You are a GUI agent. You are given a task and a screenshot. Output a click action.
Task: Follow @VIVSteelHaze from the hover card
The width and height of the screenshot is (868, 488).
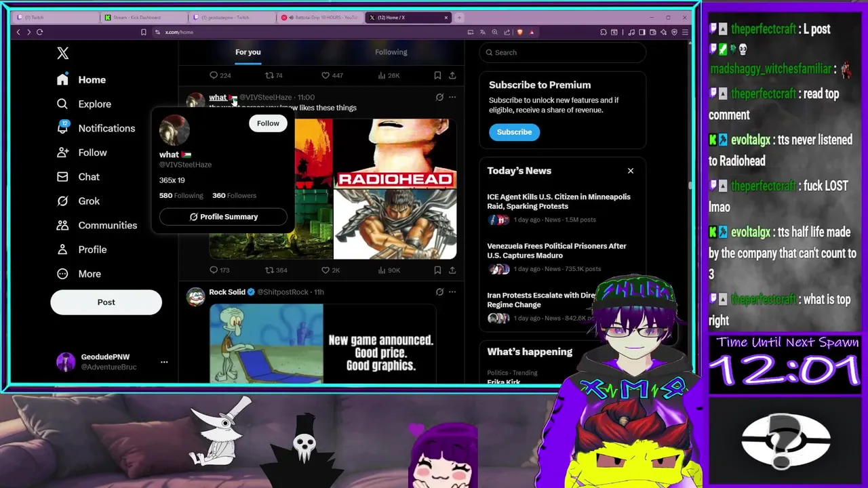(x=268, y=123)
